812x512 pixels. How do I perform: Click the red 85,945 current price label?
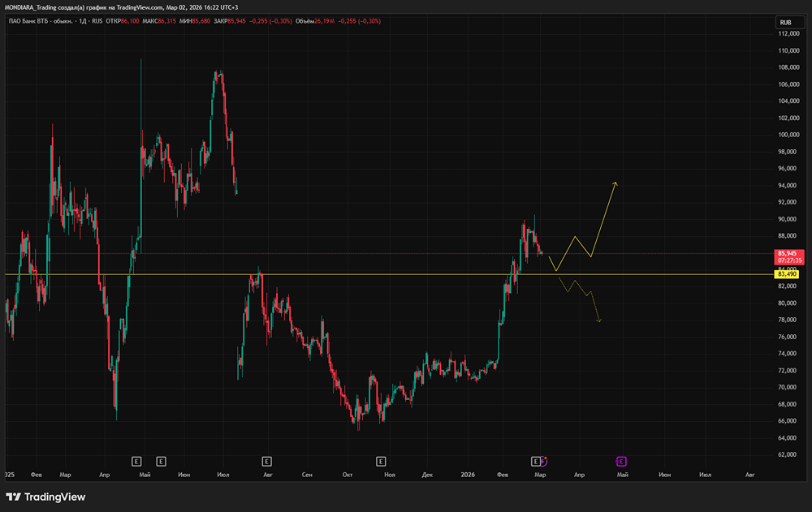pos(785,253)
